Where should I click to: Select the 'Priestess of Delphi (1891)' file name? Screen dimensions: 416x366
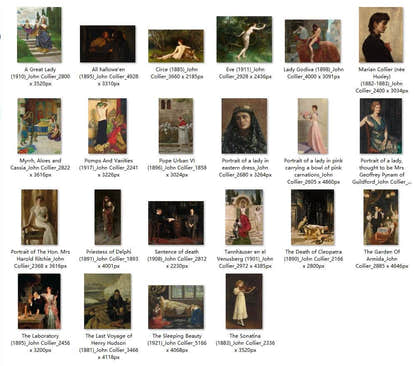(x=109, y=259)
